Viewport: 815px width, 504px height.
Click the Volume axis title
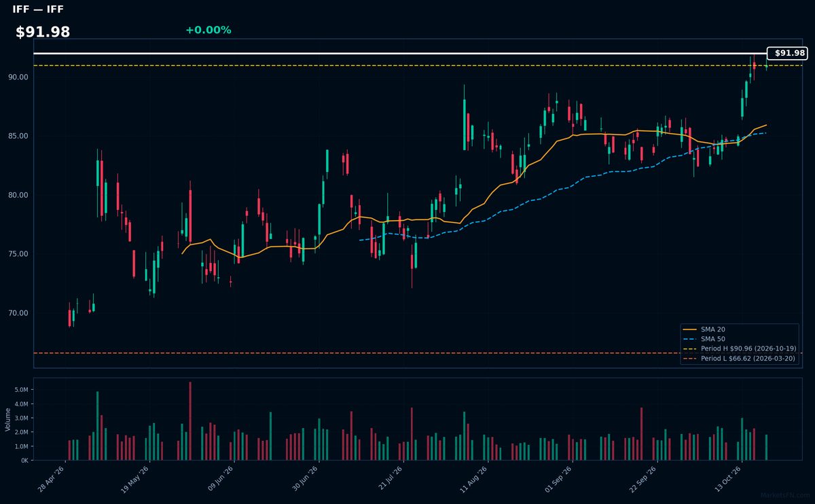7,419
